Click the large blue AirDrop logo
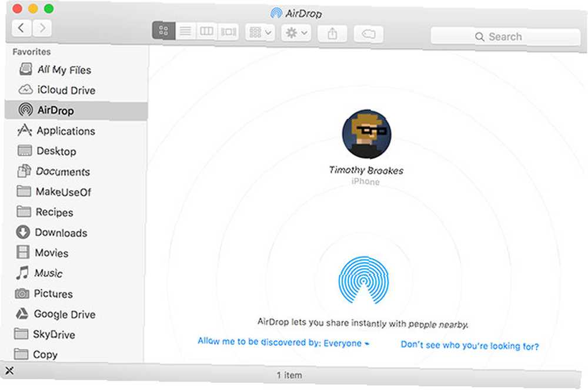This screenshot has width=588, height=390. tap(363, 280)
